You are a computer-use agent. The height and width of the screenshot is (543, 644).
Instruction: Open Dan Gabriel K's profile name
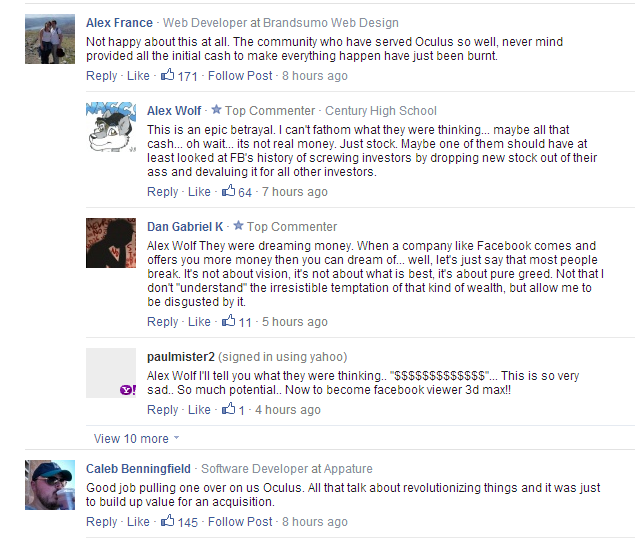tap(185, 227)
